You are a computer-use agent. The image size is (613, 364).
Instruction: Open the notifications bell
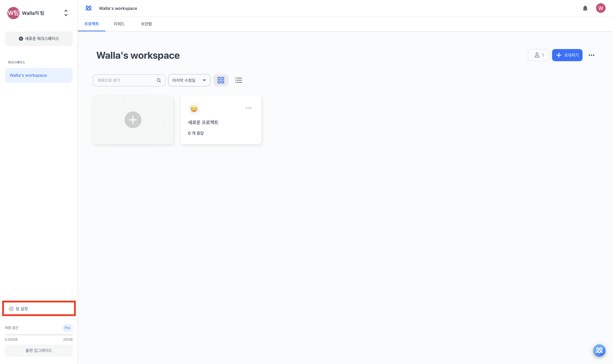[x=585, y=8]
